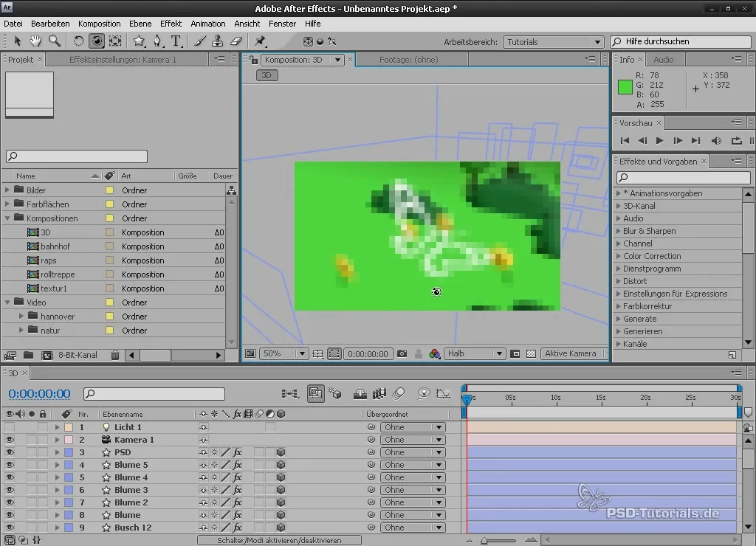Switch to the Audio tab

[664, 60]
